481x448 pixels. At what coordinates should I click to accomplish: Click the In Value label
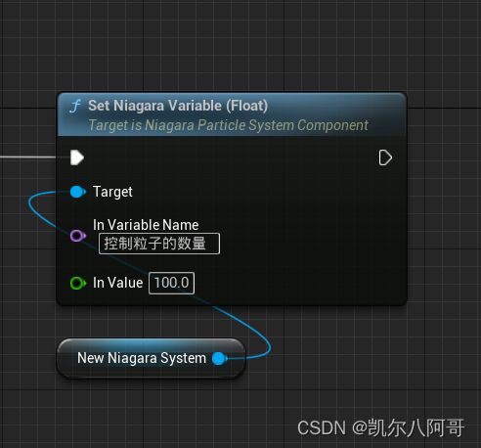[x=117, y=283]
